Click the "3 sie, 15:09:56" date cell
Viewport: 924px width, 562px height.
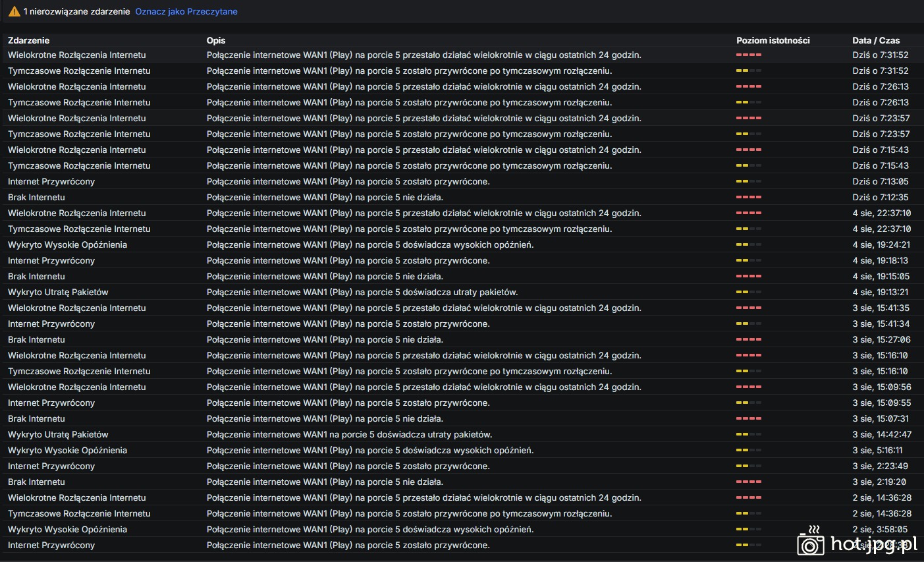[x=882, y=387]
